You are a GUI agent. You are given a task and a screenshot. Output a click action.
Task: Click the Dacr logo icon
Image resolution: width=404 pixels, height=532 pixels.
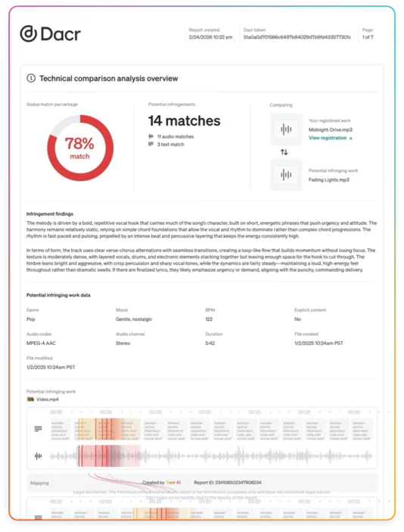28,33
